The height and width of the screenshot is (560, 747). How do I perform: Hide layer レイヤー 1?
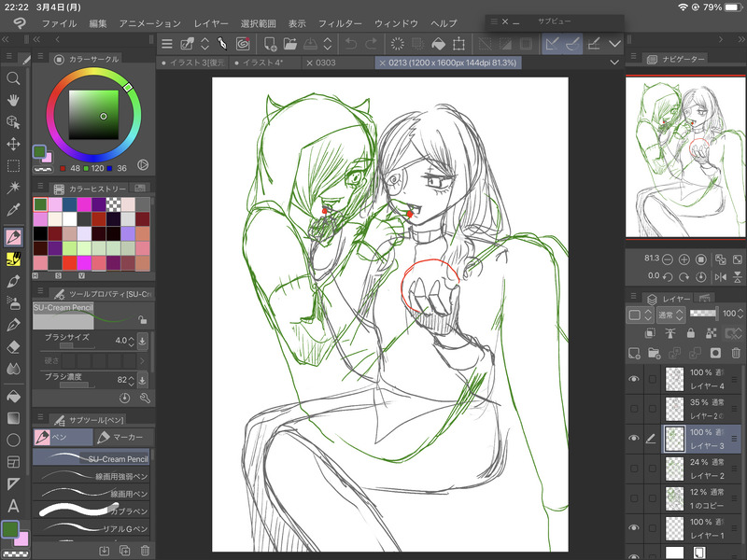[634, 527]
